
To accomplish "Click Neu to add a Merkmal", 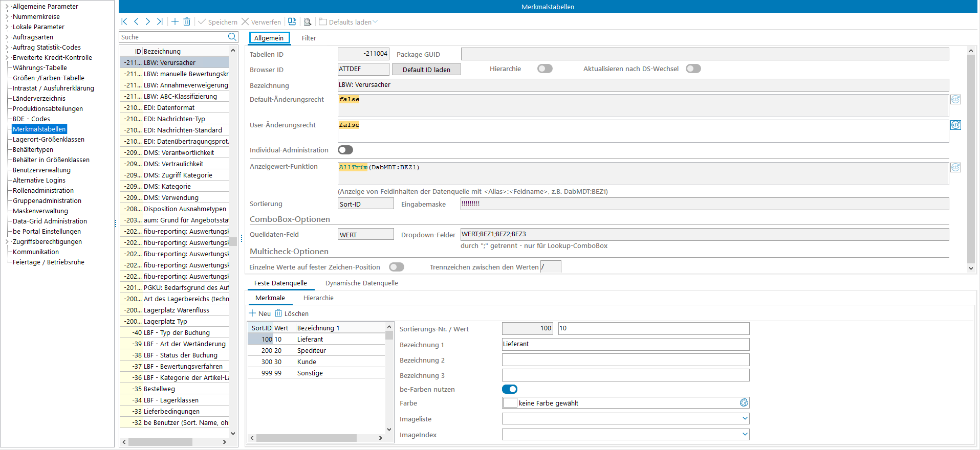I will (260, 313).
